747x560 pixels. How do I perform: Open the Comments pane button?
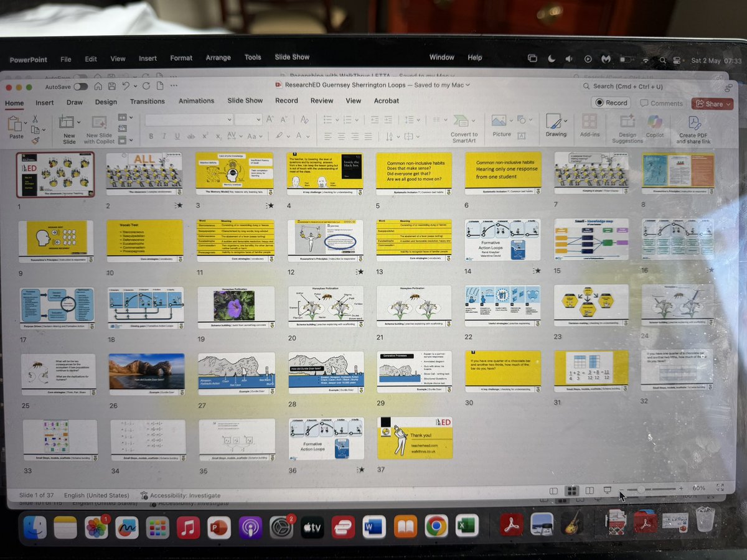pyautogui.click(x=662, y=103)
